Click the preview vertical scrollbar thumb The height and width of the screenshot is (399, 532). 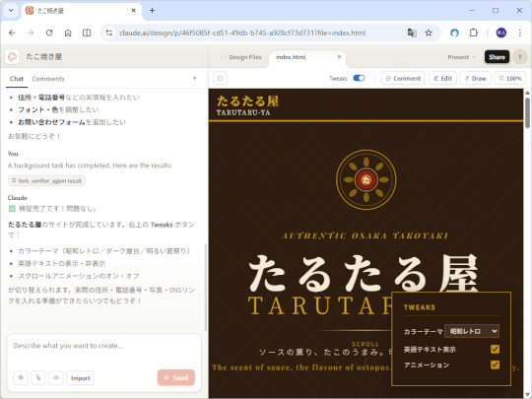527,112
